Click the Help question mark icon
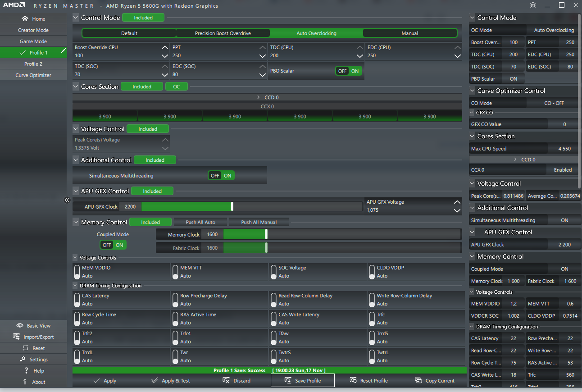This screenshot has height=392, width=582. click(x=27, y=370)
